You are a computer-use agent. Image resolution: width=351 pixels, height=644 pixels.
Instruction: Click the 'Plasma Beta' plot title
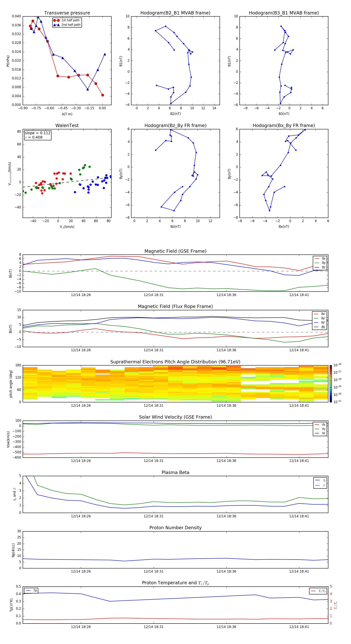point(175,472)
